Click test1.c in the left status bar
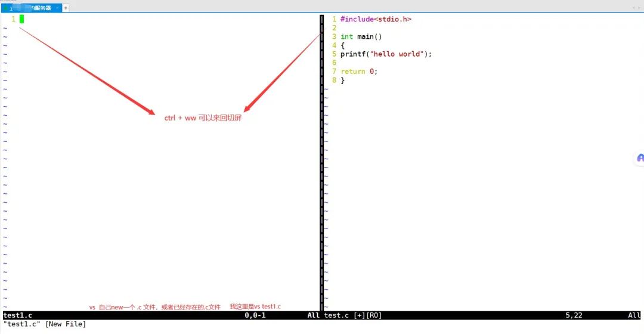The image size is (644, 334). point(18,315)
